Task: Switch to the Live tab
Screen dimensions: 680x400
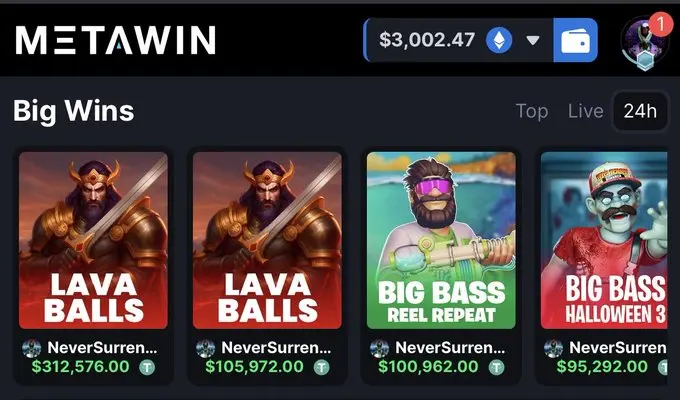Action: pos(585,111)
